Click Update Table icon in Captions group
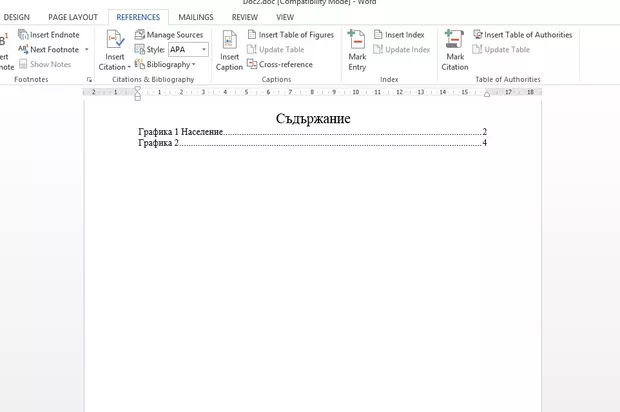The image size is (620, 412). coord(252,49)
